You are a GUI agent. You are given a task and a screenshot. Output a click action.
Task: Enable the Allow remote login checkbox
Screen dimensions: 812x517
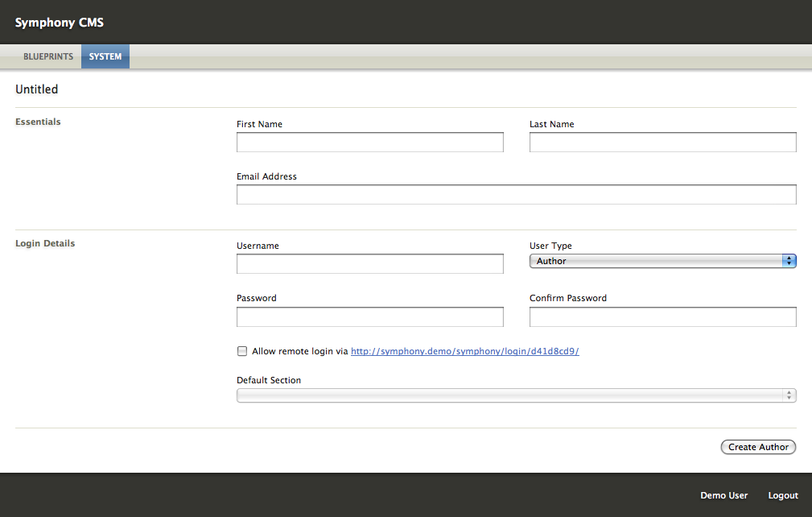tap(242, 351)
